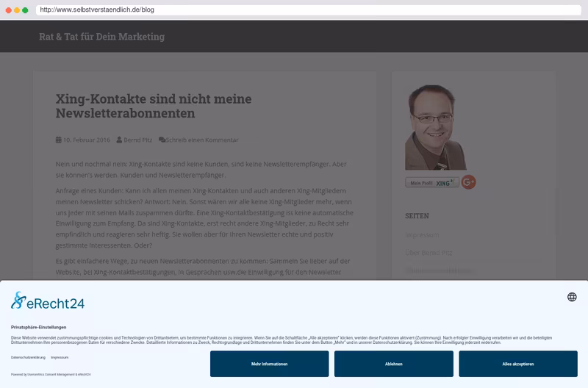Click the calendar icon beside 10. Februar 2016
The height and width of the screenshot is (388, 588).
pos(59,140)
